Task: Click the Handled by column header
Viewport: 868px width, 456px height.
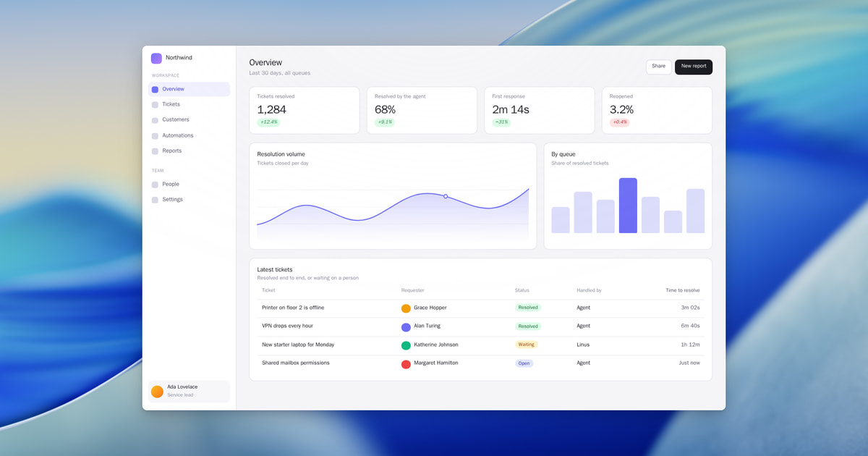Action: point(589,290)
